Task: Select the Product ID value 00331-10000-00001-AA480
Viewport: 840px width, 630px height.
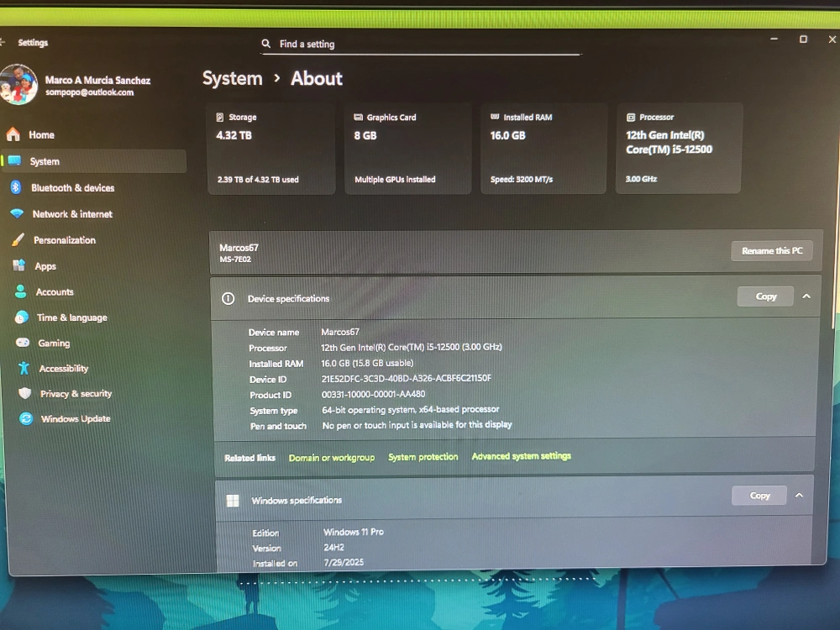Action: [373, 394]
